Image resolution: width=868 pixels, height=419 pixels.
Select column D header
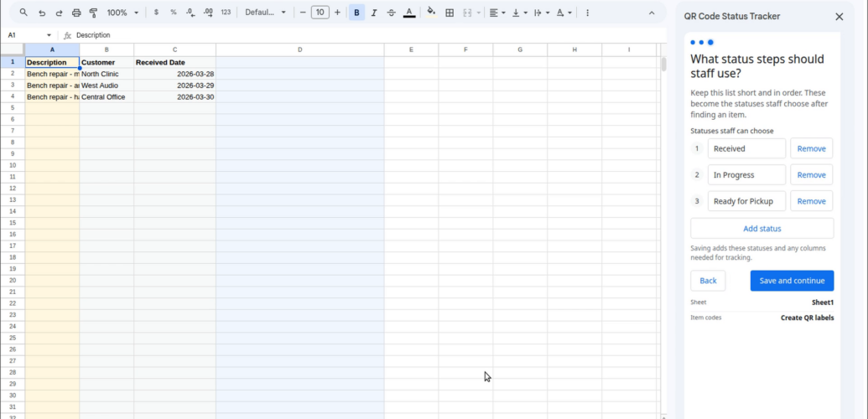click(x=299, y=49)
